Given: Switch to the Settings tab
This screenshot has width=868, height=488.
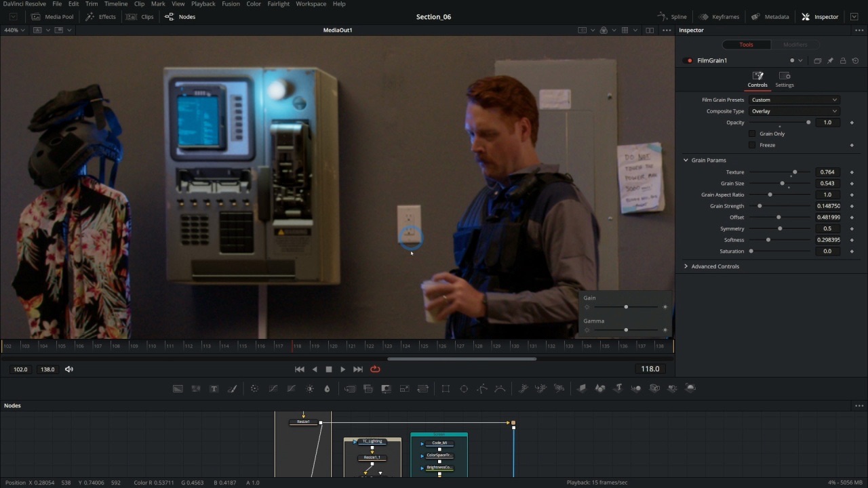Looking at the screenshot, I should (x=785, y=79).
